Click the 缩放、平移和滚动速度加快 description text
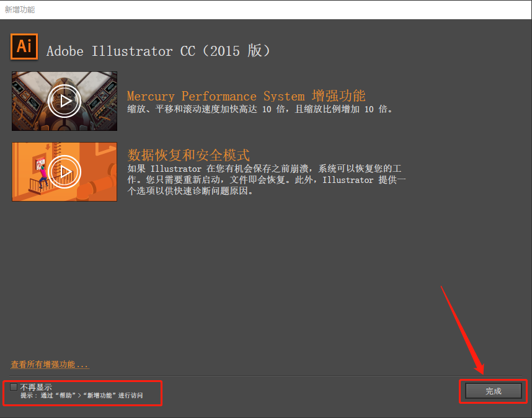This screenshot has width=532, height=418. [260, 109]
